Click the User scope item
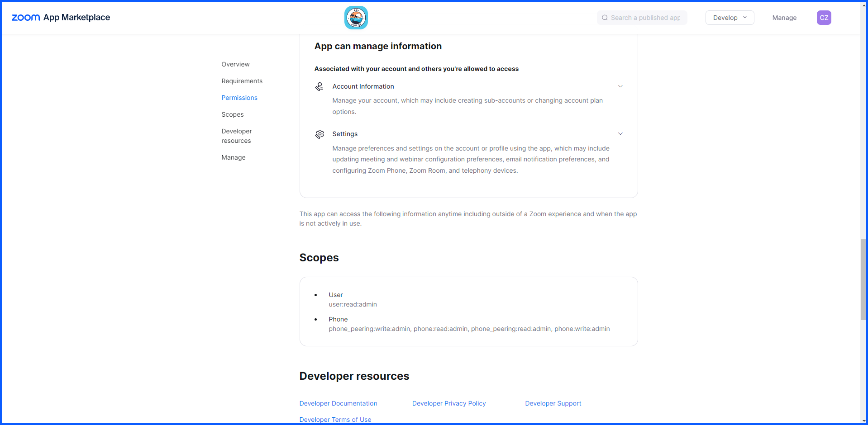 click(x=336, y=295)
